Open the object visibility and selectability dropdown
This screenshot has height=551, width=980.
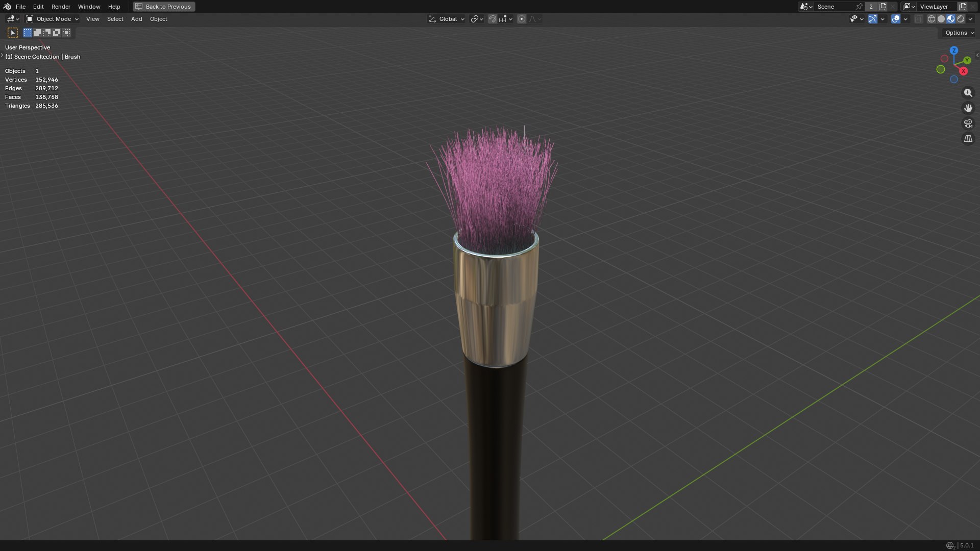click(856, 19)
